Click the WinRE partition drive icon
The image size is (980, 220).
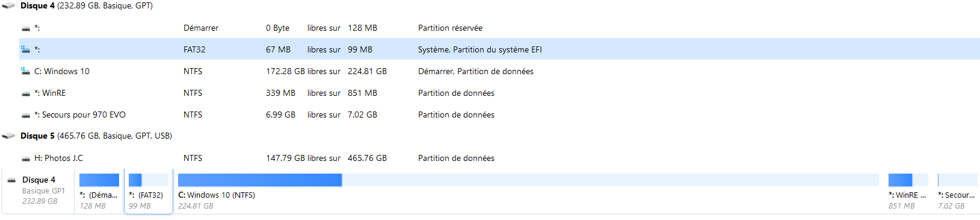26,93
